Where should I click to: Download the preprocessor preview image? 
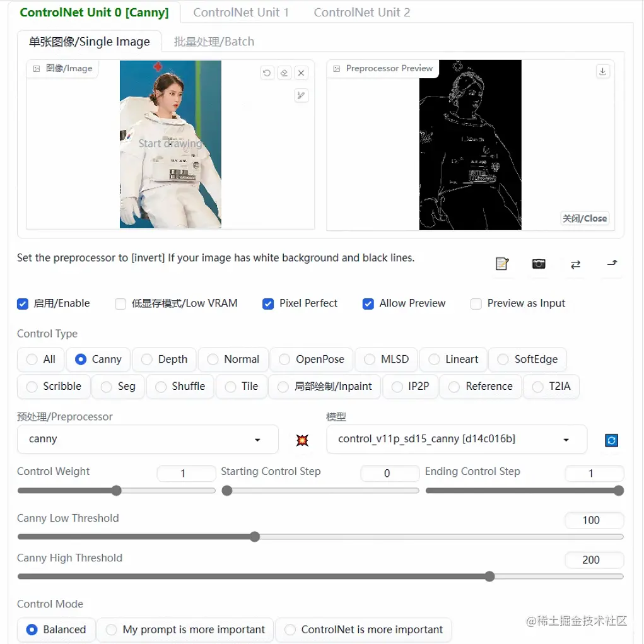602,71
